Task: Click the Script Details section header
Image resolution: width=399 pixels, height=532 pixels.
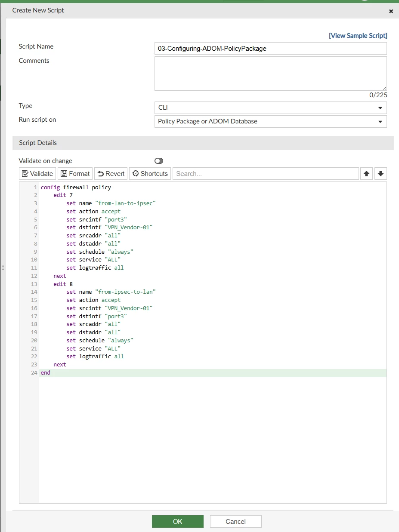Action: pyautogui.click(x=203, y=143)
